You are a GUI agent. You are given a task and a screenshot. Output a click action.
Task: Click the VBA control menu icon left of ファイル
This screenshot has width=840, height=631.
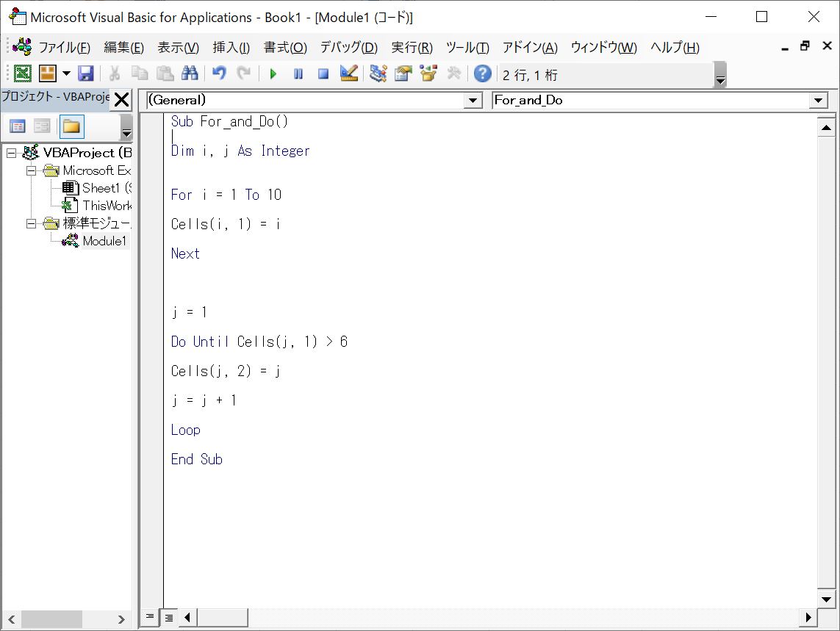(x=22, y=47)
